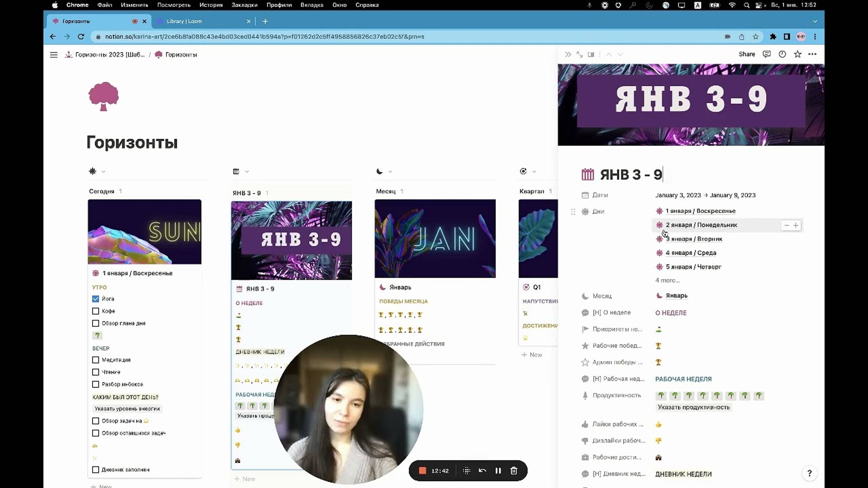Image resolution: width=868 pixels, height=488 pixels.
Task: Uncheck the completed Йога checkbox
Action: coord(95,299)
